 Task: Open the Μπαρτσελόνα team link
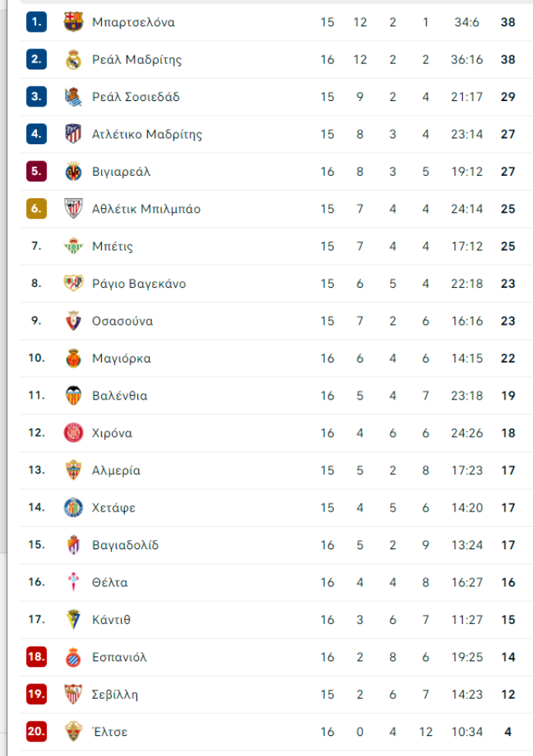[x=133, y=22]
